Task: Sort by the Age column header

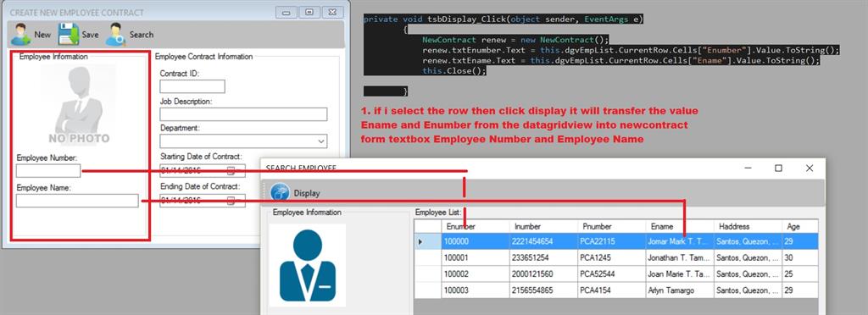Action: pyautogui.click(x=800, y=227)
